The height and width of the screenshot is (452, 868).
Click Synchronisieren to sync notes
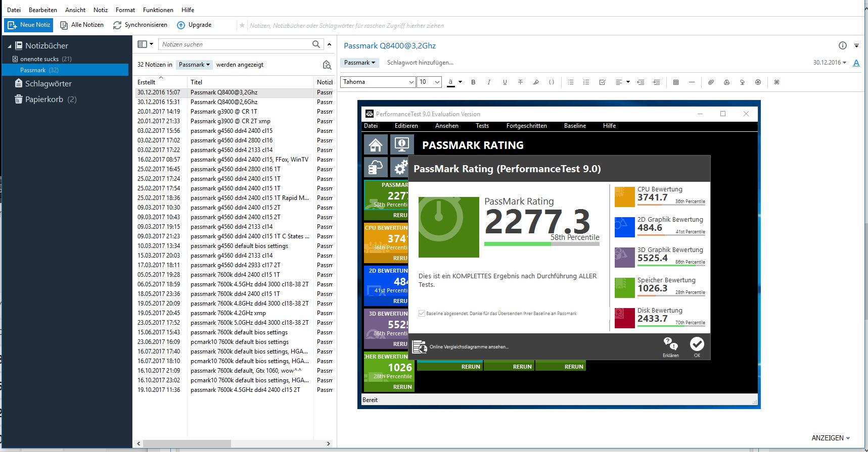click(x=140, y=25)
